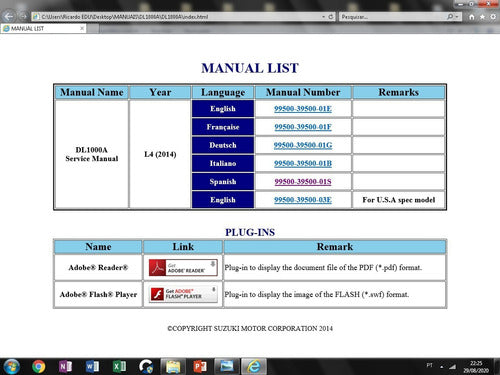The width and height of the screenshot is (500, 375).
Task: Click the taskbar clock showing 22:25
Action: pyautogui.click(x=476, y=367)
